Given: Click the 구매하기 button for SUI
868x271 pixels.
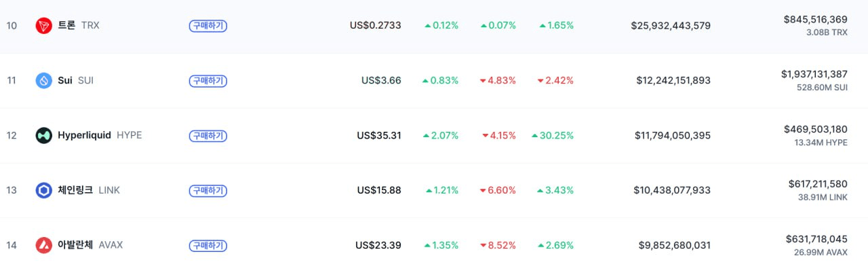Looking at the screenshot, I should click(x=208, y=81).
